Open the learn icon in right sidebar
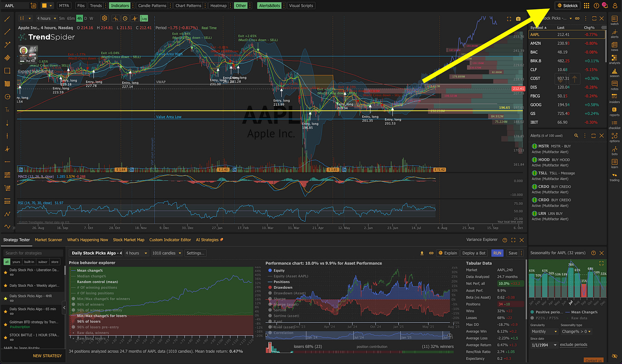Image resolution: width=622 pixels, height=364 pixels. tap(614, 164)
